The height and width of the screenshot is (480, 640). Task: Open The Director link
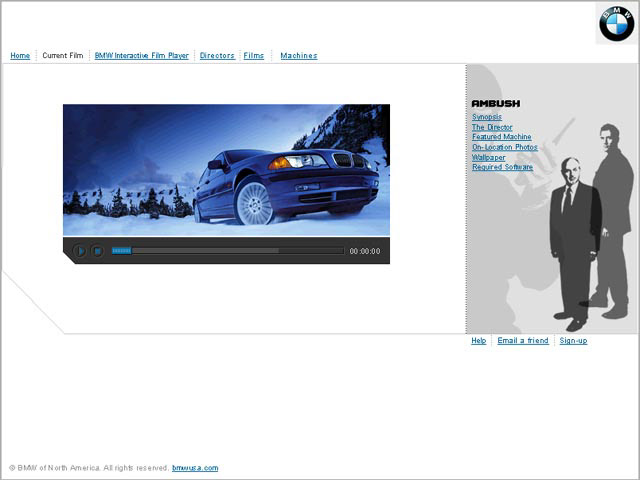pyautogui.click(x=492, y=127)
